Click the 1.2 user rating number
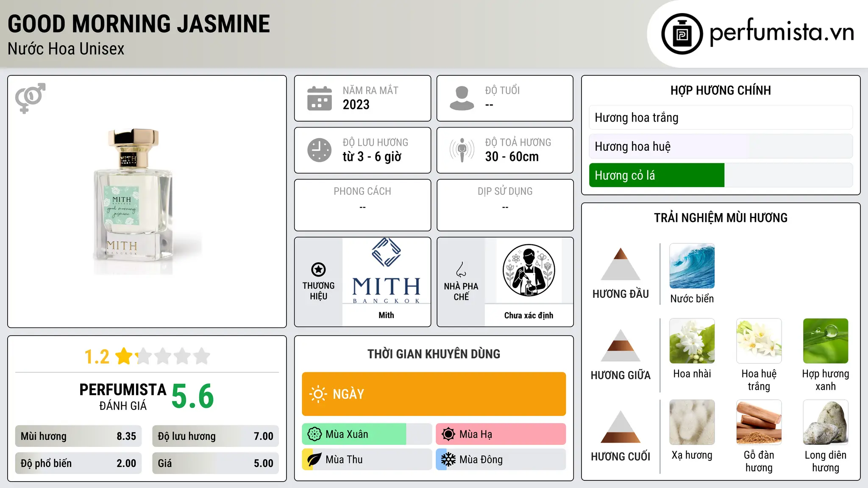 pos(97,357)
